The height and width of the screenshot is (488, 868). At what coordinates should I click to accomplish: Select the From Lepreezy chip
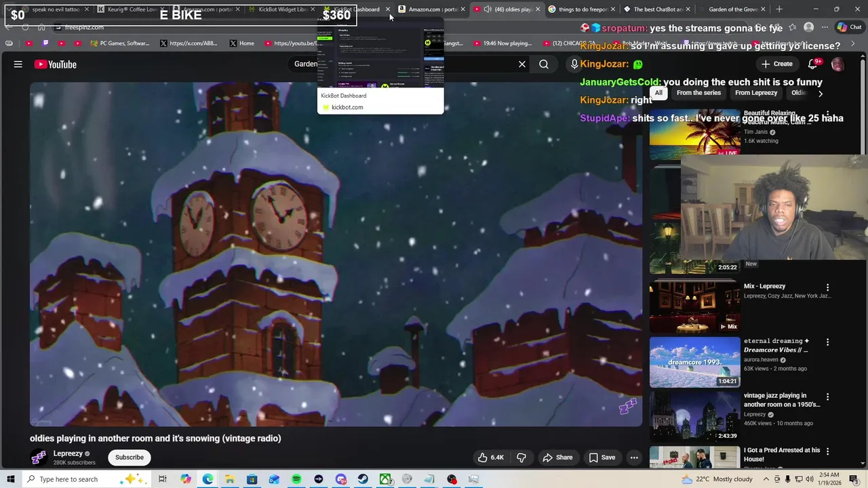click(x=756, y=93)
